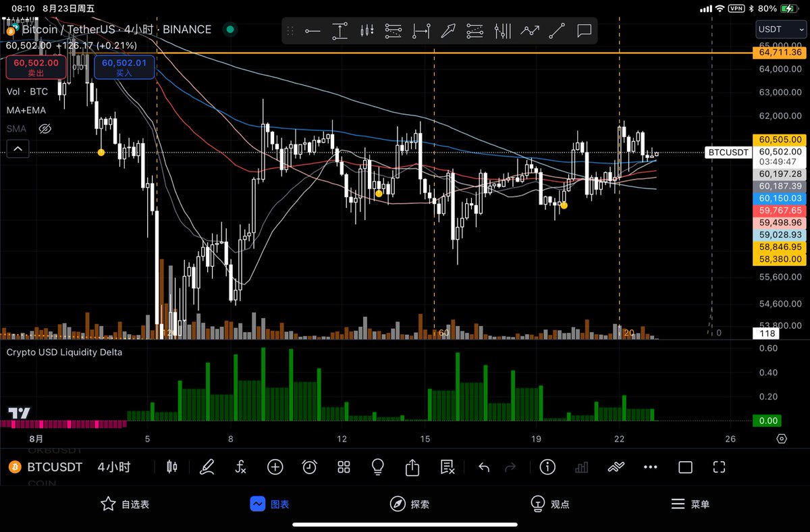Switch to the 探索 explore tab
This screenshot has height=532, width=810.
coord(410,504)
